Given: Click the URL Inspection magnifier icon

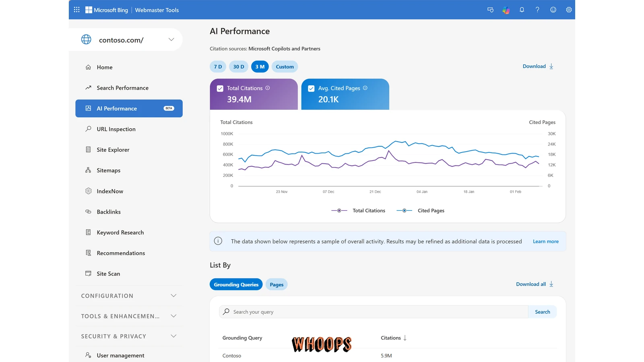Looking at the screenshot, I should coord(88,129).
